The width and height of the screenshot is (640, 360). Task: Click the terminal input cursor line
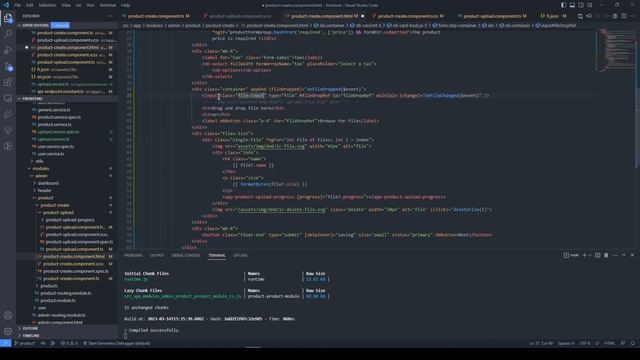[125, 336]
